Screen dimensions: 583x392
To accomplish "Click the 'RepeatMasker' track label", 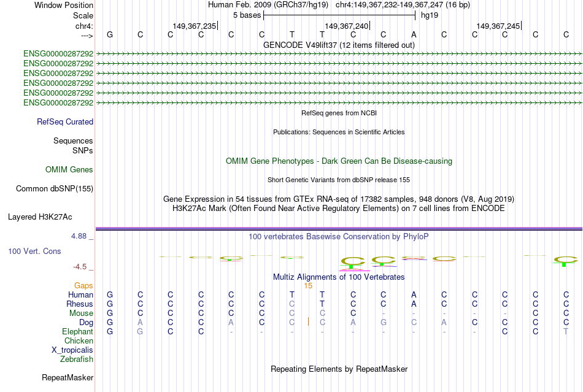I will 68,378.
